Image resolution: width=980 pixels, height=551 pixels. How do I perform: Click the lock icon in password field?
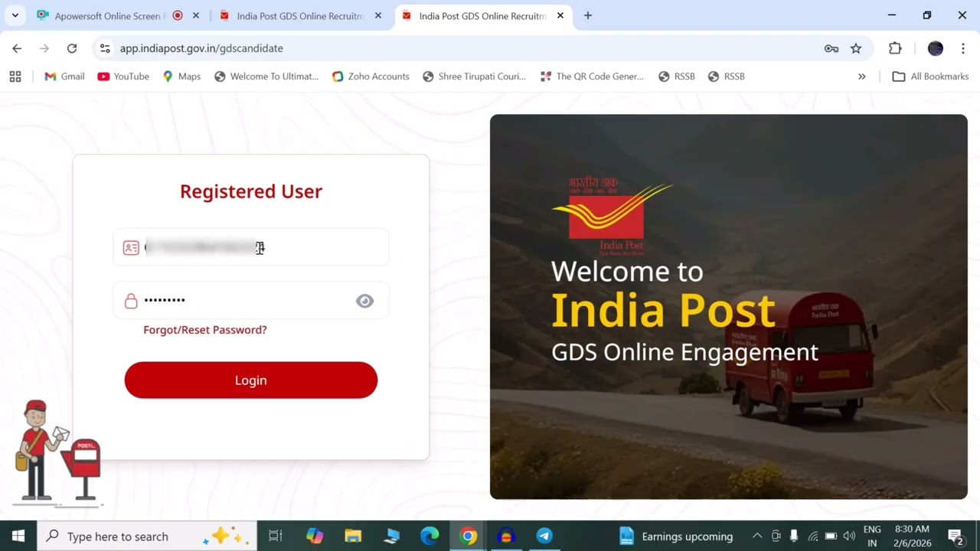pos(131,301)
